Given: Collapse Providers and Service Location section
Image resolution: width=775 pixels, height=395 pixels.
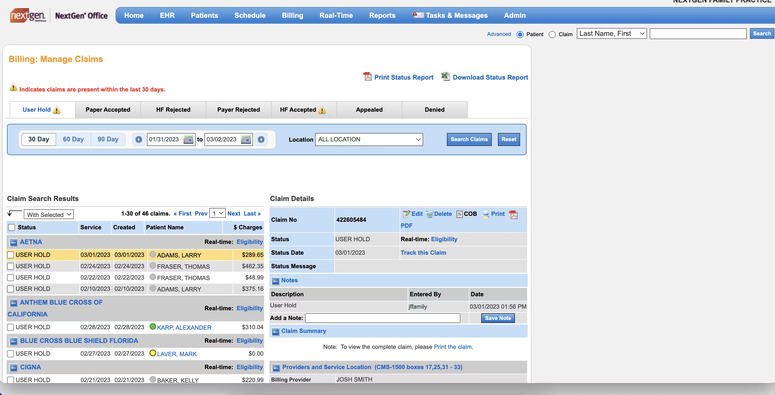Looking at the screenshot, I should (275, 368).
